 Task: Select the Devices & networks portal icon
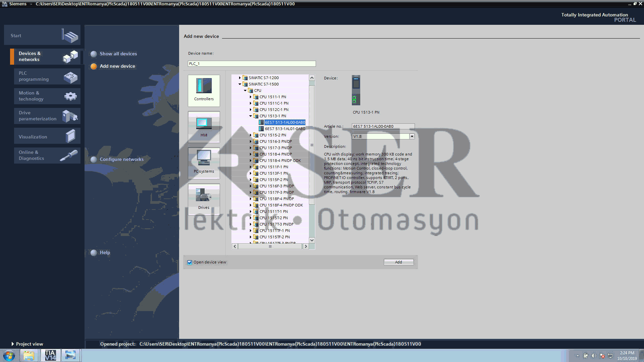pyautogui.click(x=70, y=57)
